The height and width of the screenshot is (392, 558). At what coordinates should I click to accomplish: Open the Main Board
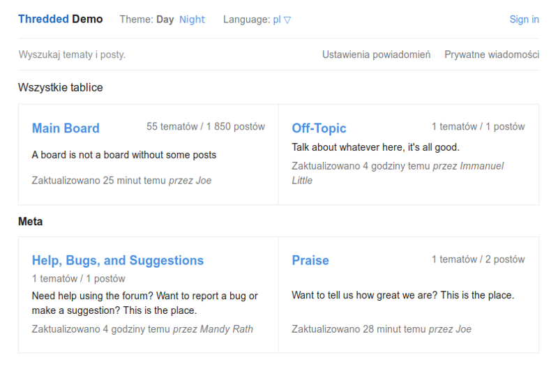(66, 128)
